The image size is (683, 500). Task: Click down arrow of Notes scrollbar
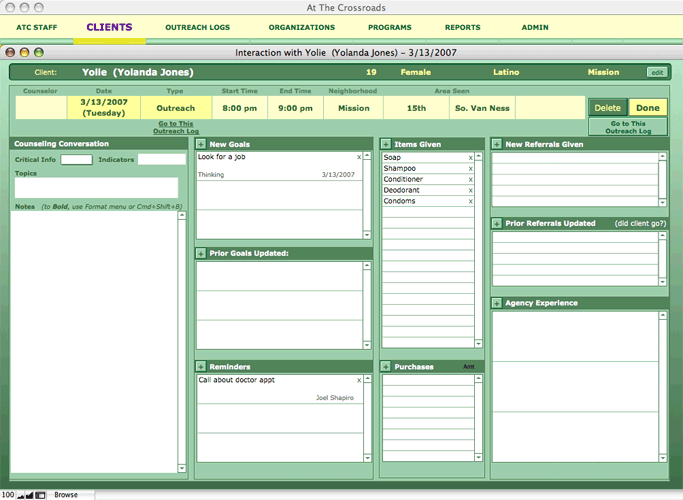(182, 468)
